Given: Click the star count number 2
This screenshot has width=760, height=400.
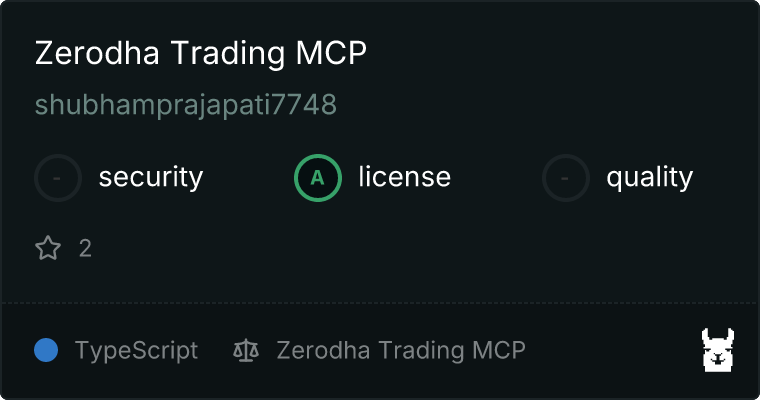Looking at the screenshot, I should pos(85,249).
